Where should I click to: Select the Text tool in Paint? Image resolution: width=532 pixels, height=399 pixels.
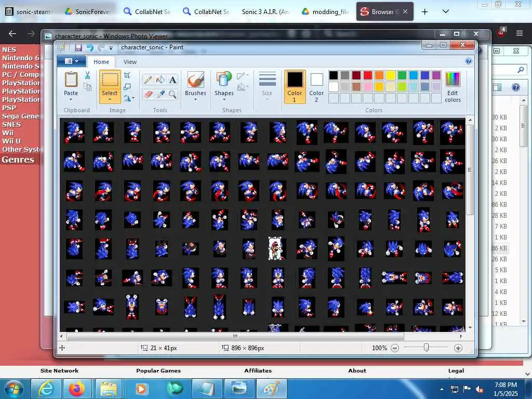tap(172, 80)
